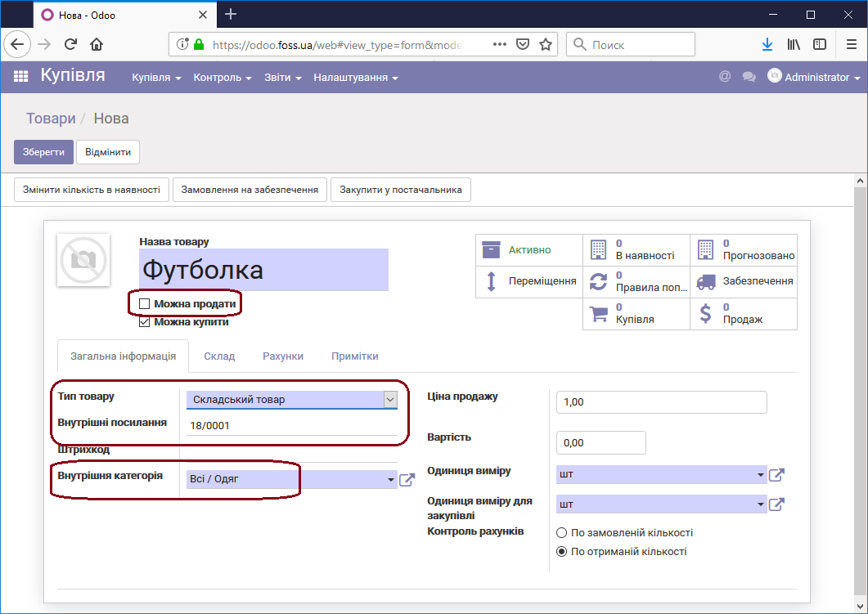Viewport: 868px width, 614px height.
Task: Close the Нова - Odoo tab
Action: coord(203,15)
